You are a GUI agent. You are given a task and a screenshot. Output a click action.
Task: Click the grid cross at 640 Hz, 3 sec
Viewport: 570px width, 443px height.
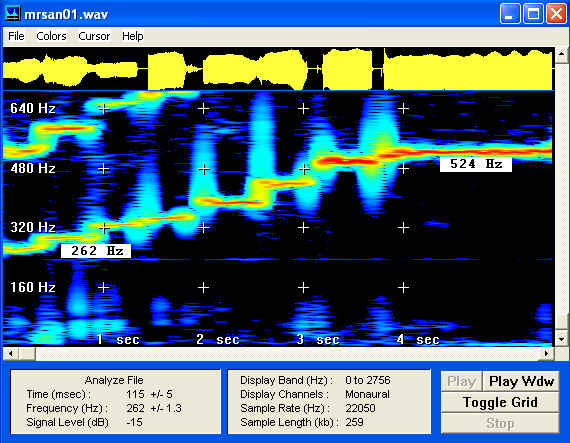(x=304, y=108)
